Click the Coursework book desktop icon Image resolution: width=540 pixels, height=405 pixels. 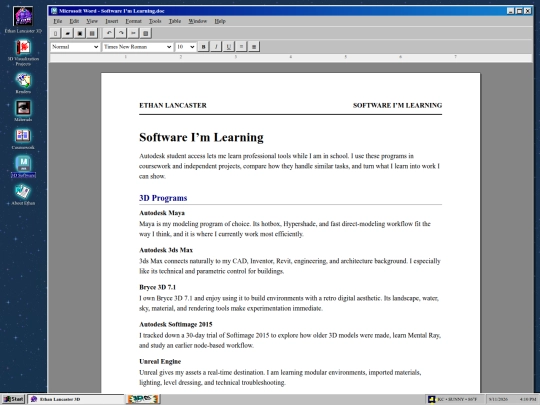pos(23,136)
